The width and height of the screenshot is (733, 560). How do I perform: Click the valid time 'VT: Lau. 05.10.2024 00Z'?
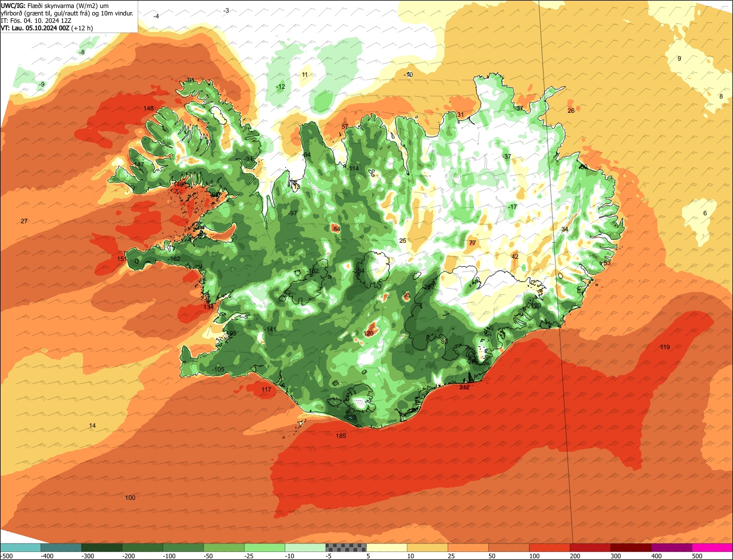pyautogui.click(x=36, y=27)
